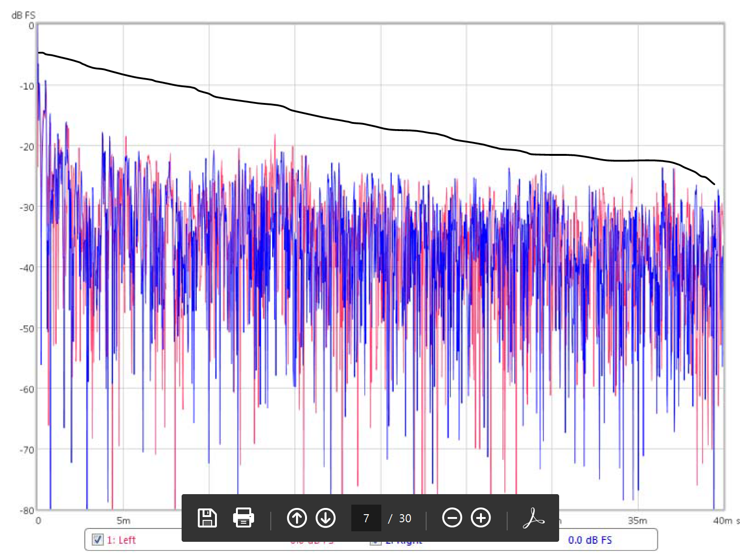Go to the next page with the down arrow

coord(326,518)
